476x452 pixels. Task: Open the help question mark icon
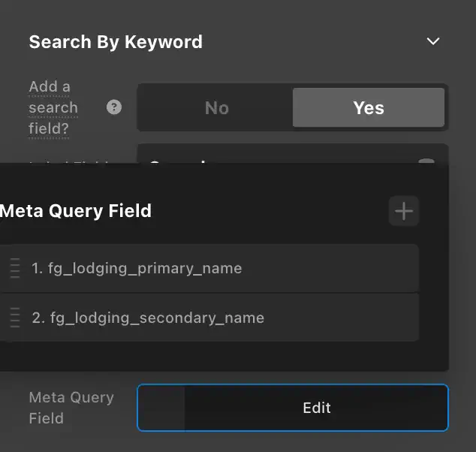tap(114, 107)
